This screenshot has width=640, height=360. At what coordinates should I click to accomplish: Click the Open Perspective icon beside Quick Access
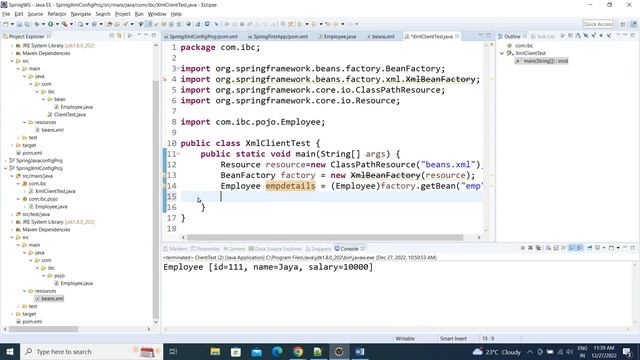coord(622,24)
